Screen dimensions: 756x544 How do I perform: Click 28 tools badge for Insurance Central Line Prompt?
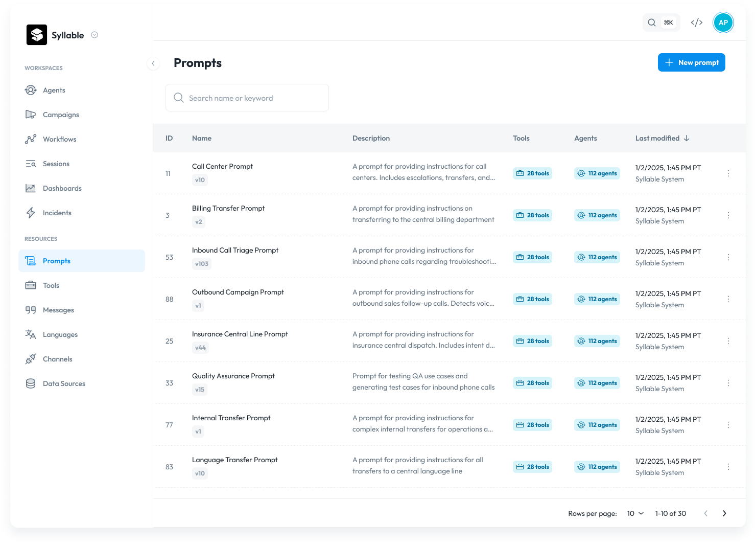(532, 341)
